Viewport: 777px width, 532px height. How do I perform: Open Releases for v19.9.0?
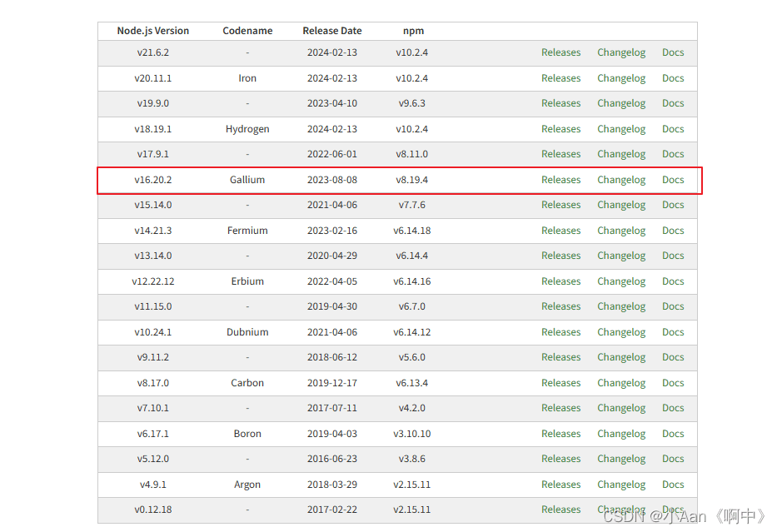click(560, 103)
